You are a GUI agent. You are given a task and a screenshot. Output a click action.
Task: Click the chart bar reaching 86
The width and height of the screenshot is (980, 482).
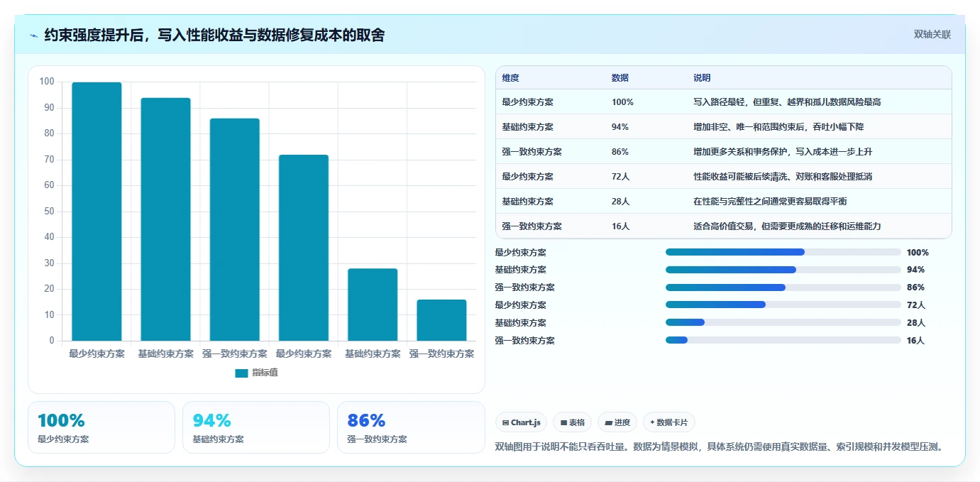[234, 230]
